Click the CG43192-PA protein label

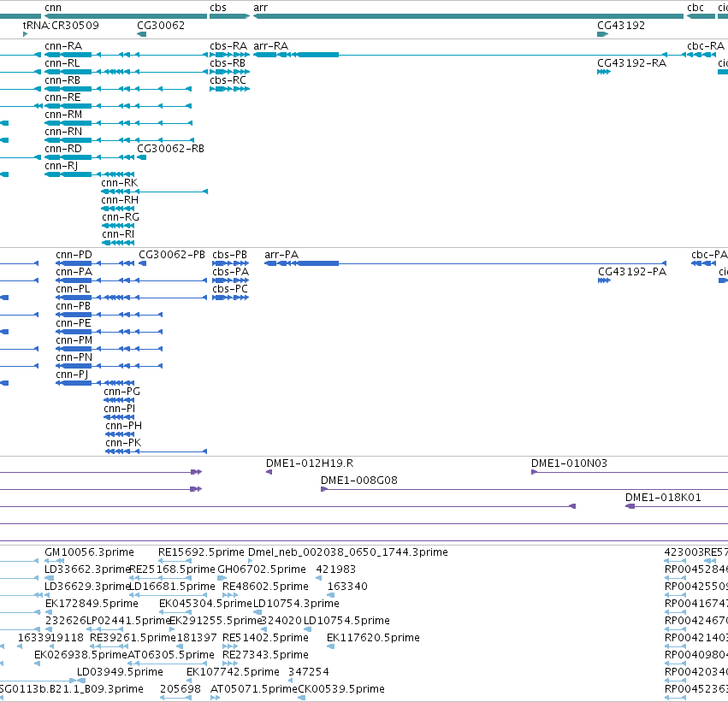632,273
